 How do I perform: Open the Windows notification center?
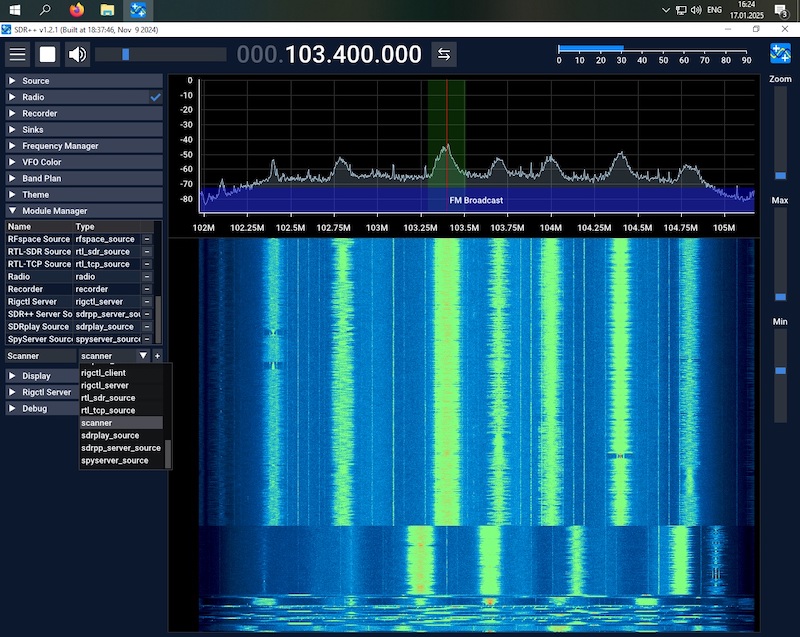coord(781,10)
